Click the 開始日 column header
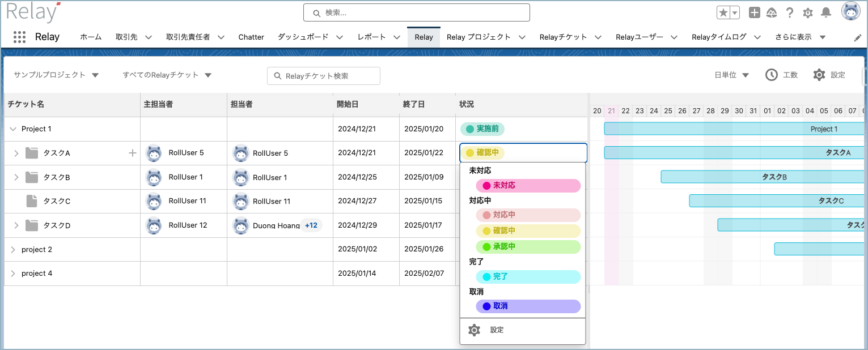 point(366,105)
